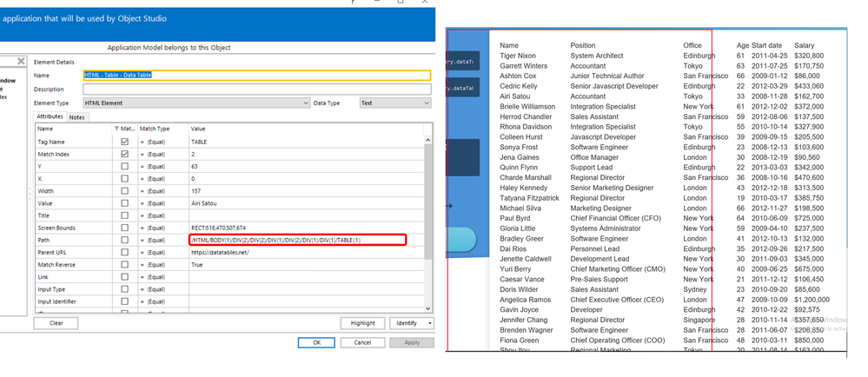Click Sydney office cell for Doris Wilder
The image size is (868, 377).
(x=695, y=289)
